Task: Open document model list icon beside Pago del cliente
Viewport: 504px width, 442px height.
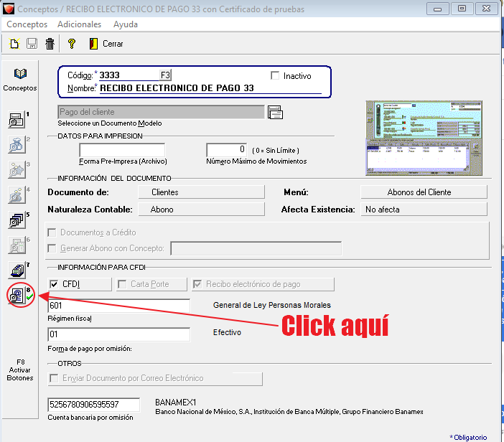Action: (275, 112)
